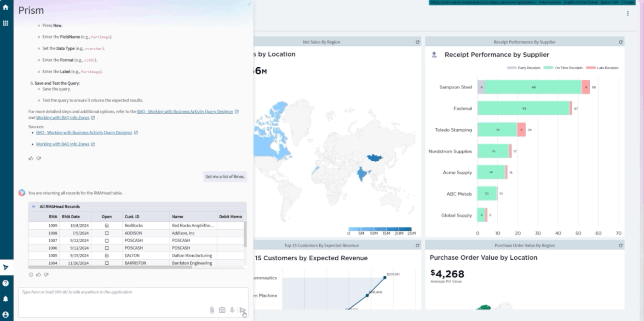This screenshot has width=644, height=321.
Task: Open BAQ Query Designer link under Sources
Action: click(84, 133)
